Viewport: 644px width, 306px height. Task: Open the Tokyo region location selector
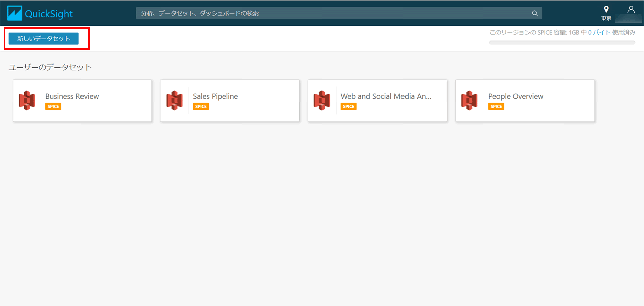[x=606, y=13]
